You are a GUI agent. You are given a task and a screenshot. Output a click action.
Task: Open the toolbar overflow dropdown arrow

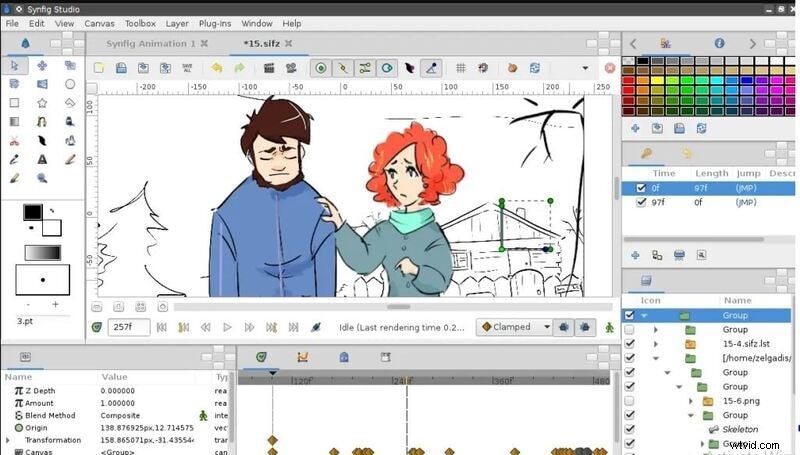pyautogui.click(x=585, y=68)
